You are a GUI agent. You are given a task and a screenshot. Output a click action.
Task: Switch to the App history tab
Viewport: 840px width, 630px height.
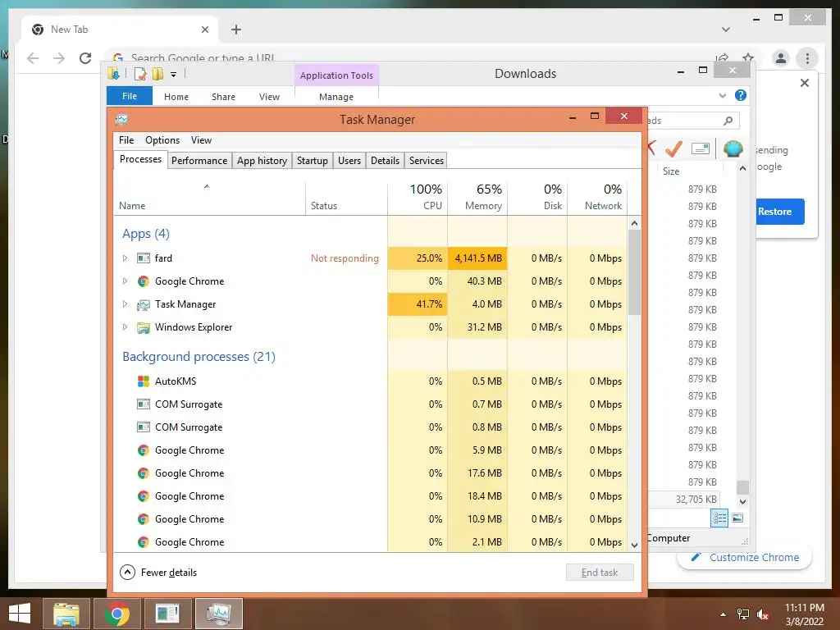262,161
